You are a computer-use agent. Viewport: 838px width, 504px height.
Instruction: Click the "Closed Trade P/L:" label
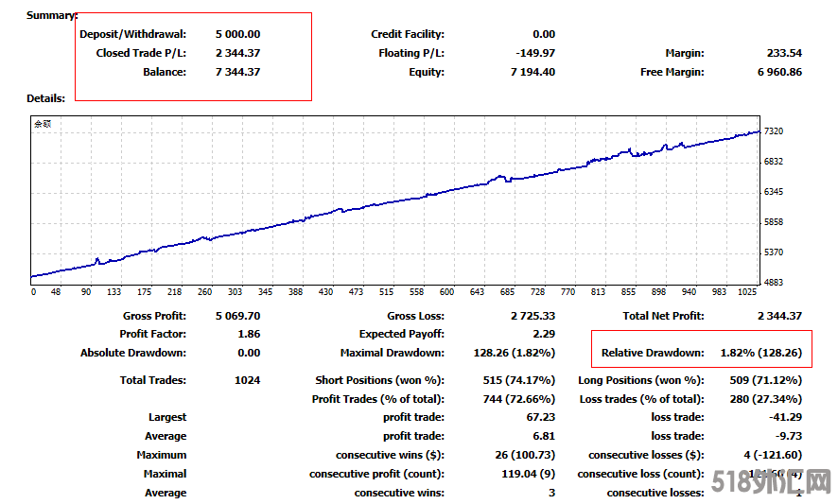tap(141, 53)
